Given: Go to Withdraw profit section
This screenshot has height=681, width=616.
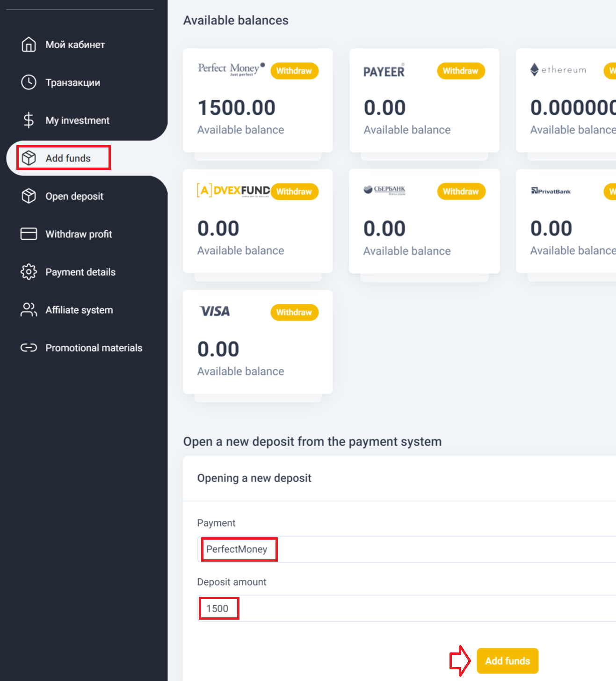Looking at the screenshot, I should (x=79, y=234).
